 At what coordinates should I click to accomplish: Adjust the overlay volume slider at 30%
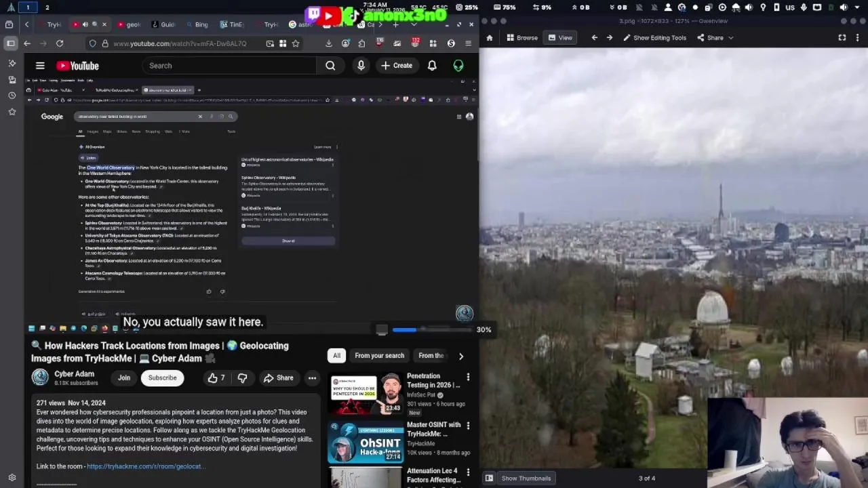point(431,330)
